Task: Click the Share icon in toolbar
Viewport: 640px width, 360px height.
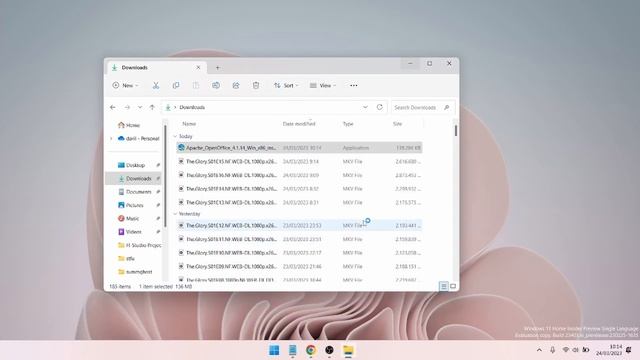Action: pyautogui.click(x=236, y=85)
